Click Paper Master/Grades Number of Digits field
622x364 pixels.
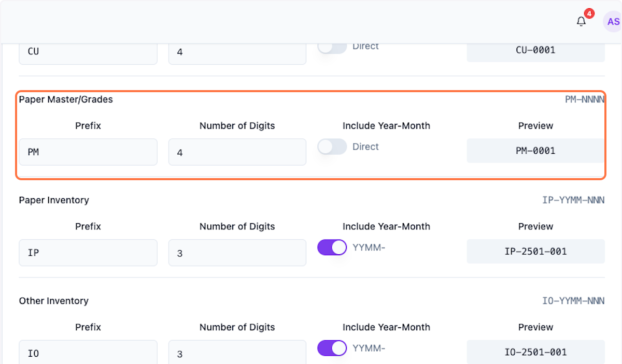(x=237, y=152)
